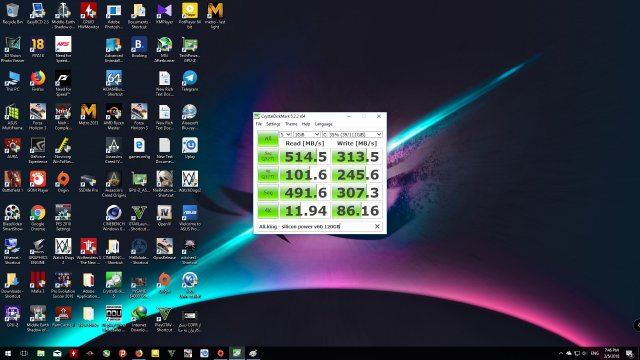Select the AURA desktop icon
Viewport: 640px width, 360px height.
click(12, 149)
